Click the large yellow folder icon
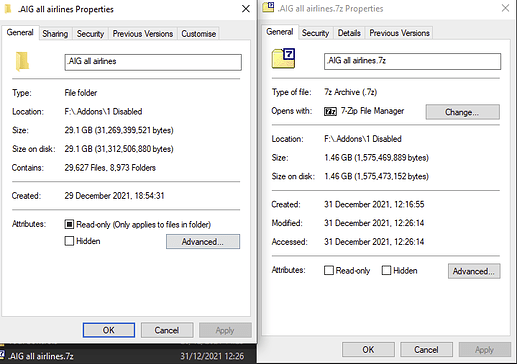This screenshot has width=517, height=364. click(22, 62)
